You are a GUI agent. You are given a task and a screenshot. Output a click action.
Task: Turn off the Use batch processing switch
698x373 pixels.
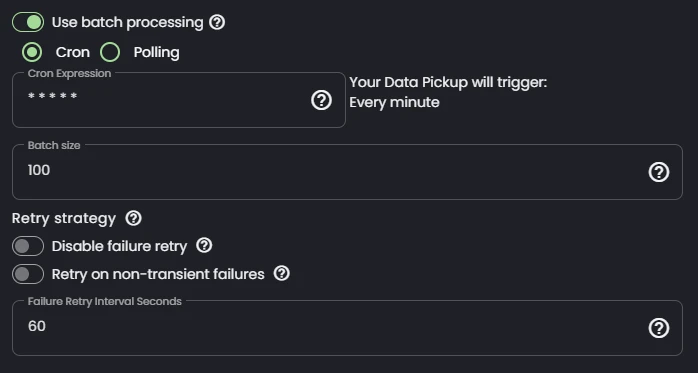coord(28,22)
